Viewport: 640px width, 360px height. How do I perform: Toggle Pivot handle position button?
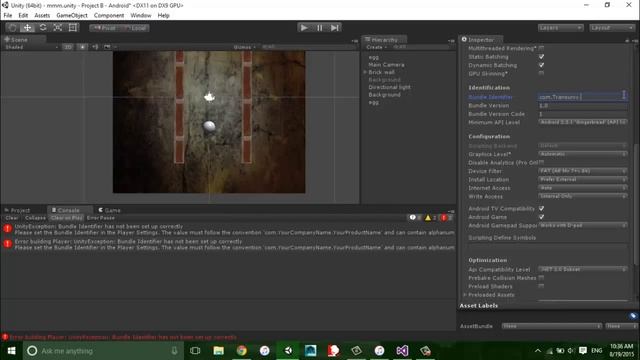(x=104, y=28)
